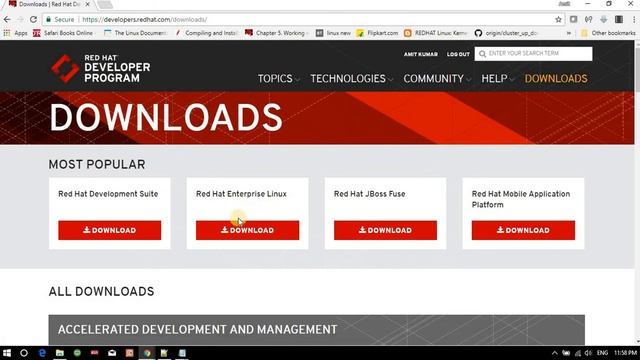The image size is (640, 360).
Task: Download Red Hat JBoss Fuse
Action: 385,230
